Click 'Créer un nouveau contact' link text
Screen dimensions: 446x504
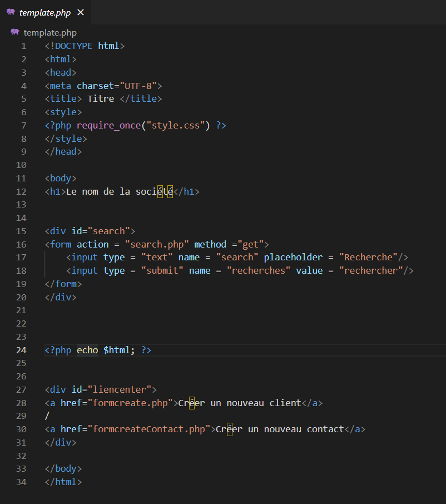[280, 429]
